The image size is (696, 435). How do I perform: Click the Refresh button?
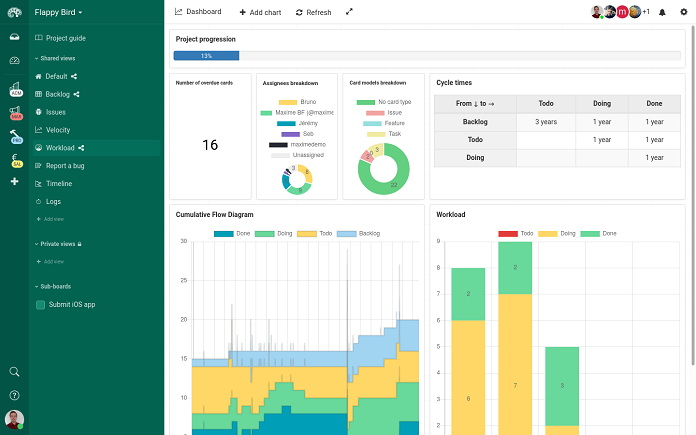pos(313,12)
